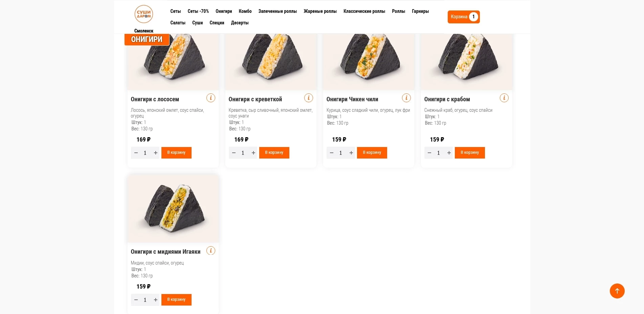The height and width of the screenshot is (314, 644).
Task: Click the info icon for Онигири с лососем
Action: click(x=210, y=98)
